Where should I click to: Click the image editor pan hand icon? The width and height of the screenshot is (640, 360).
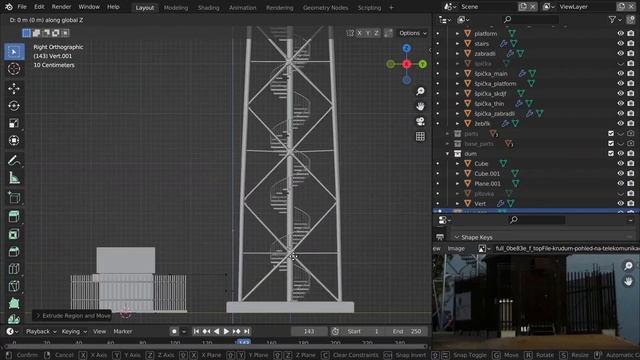pos(628,281)
